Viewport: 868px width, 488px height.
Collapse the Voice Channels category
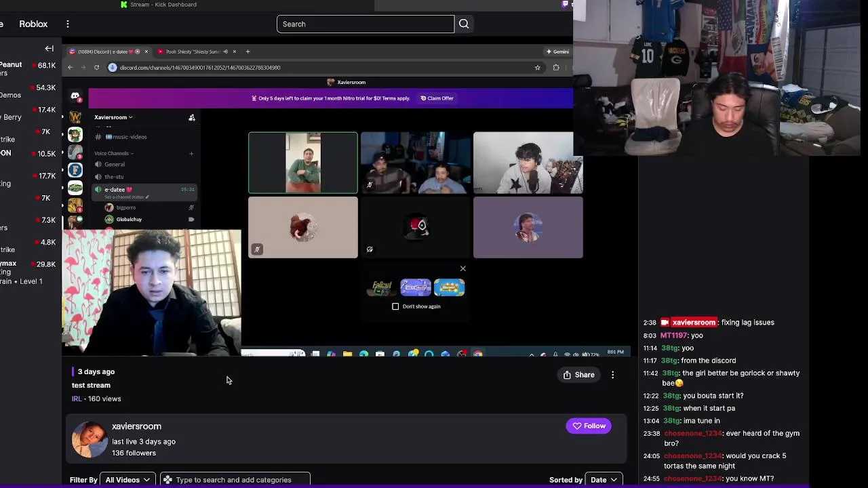(x=113, y=153)
